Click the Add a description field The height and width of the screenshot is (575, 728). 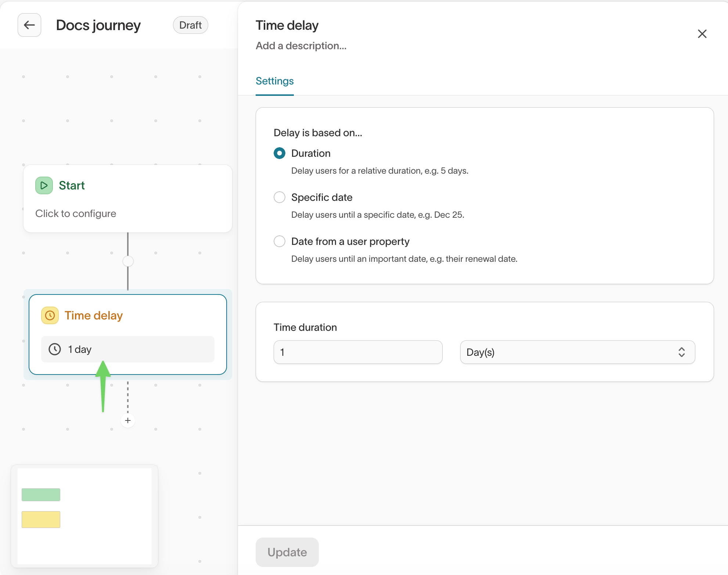tap(301, 46)
